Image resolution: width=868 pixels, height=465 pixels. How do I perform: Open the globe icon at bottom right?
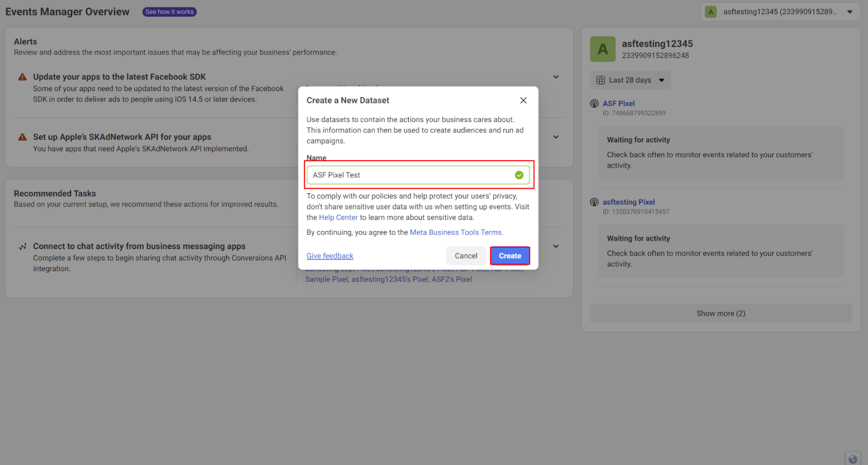[852, 459]
